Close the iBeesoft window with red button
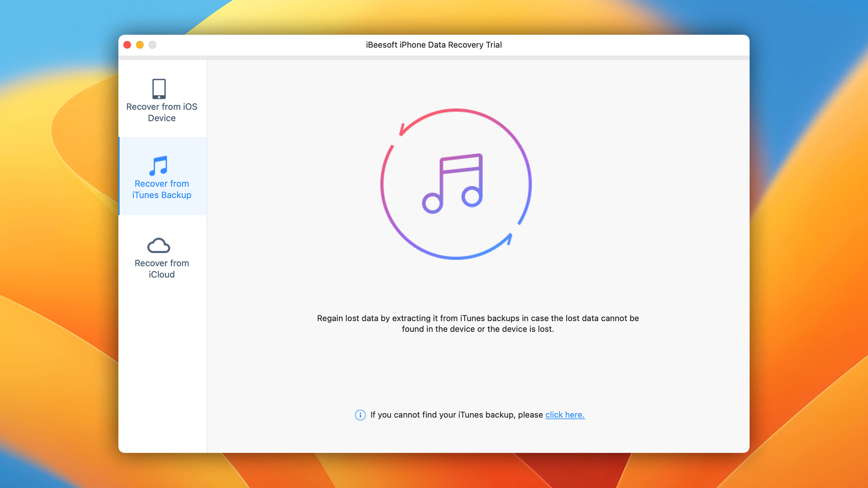The image size is (868, 488). pos(127,45)
